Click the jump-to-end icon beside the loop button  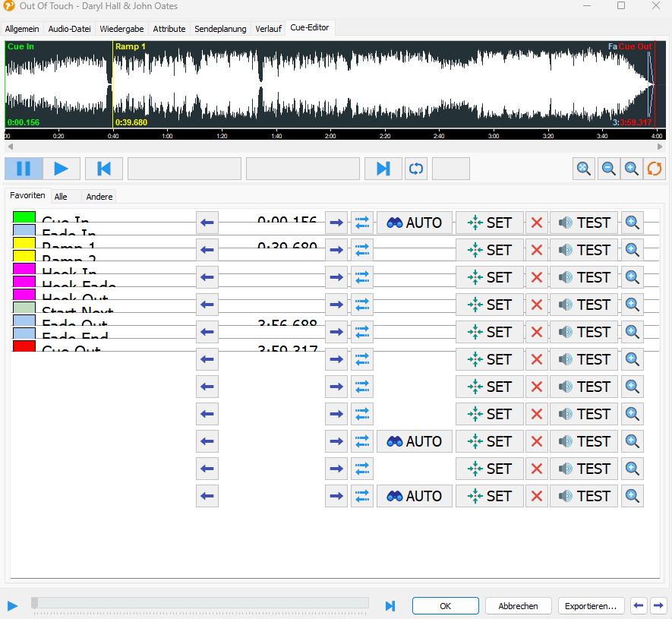[x=383, y=169]
